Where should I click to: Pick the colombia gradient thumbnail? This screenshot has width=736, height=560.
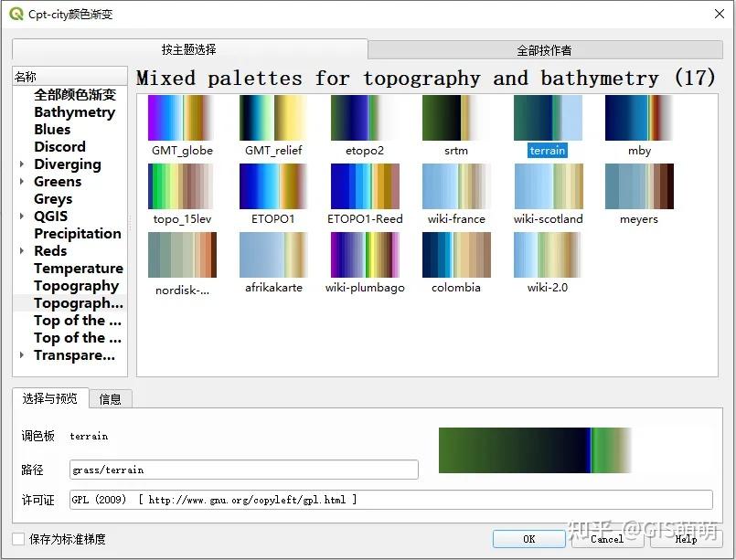[456, 255]
